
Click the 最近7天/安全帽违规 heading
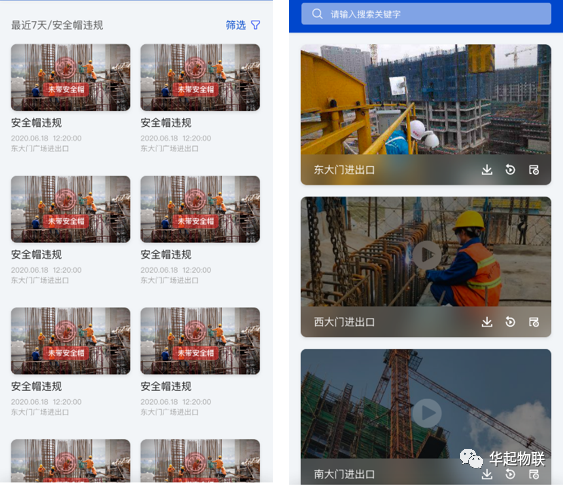point(57,25)
